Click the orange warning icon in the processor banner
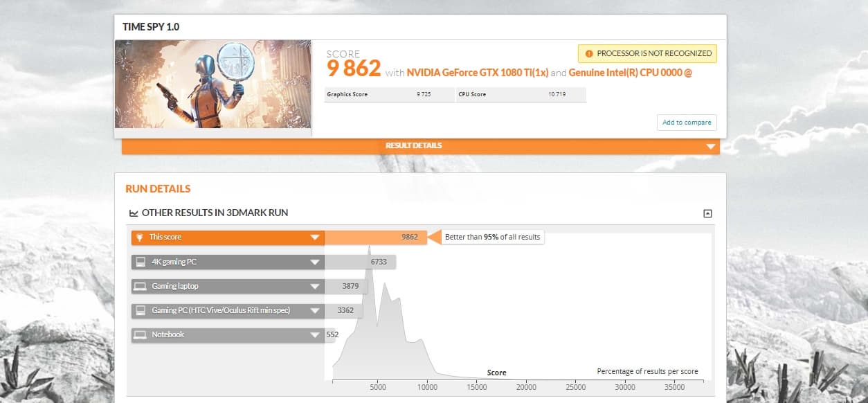Image resolution: width=868 pixels, height=403 pixels. click(x=588, y=53)
